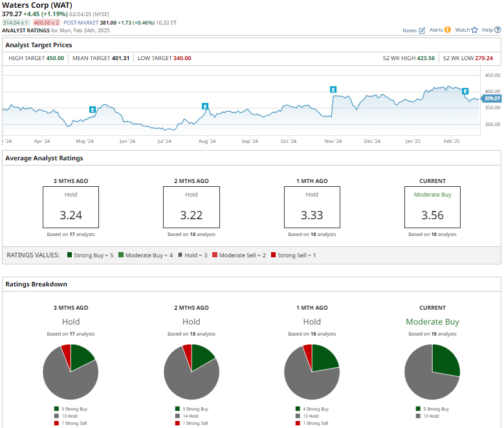Click the Alerts link text
The height and width of the screenshot is (428, 504).
pyautogui.click(x=435, y=30)
